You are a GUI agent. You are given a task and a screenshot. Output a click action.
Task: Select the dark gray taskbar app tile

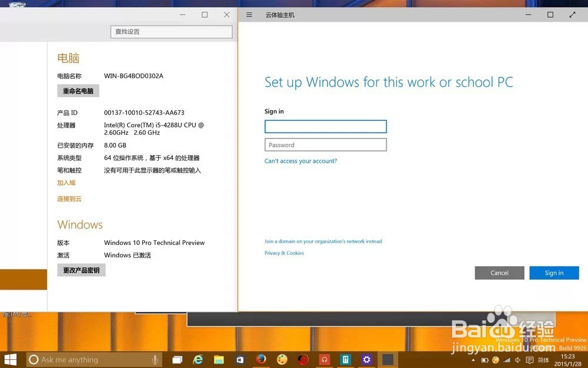tap(387, 359)
